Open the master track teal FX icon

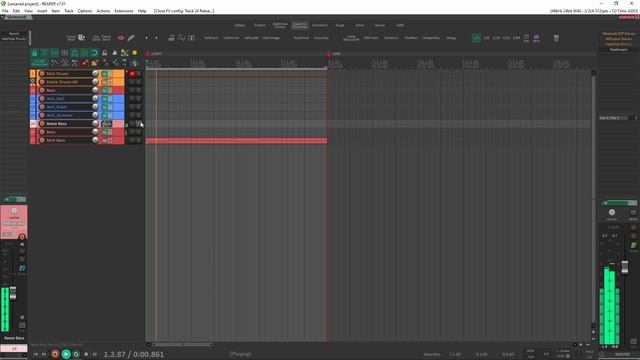coord(633,245)
